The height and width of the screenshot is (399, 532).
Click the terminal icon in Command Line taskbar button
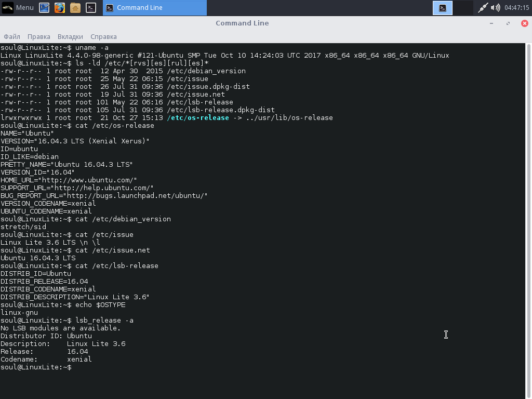tap(110, 8)
